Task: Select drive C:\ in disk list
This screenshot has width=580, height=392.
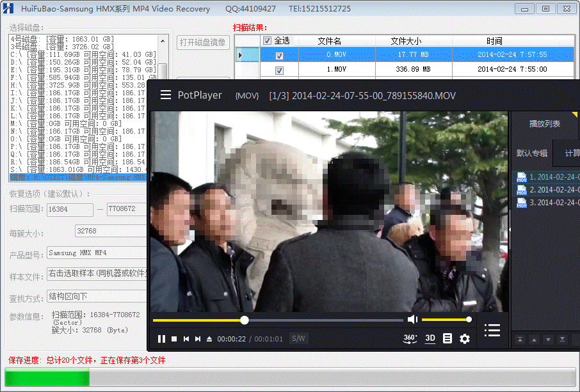Action: 83,54
